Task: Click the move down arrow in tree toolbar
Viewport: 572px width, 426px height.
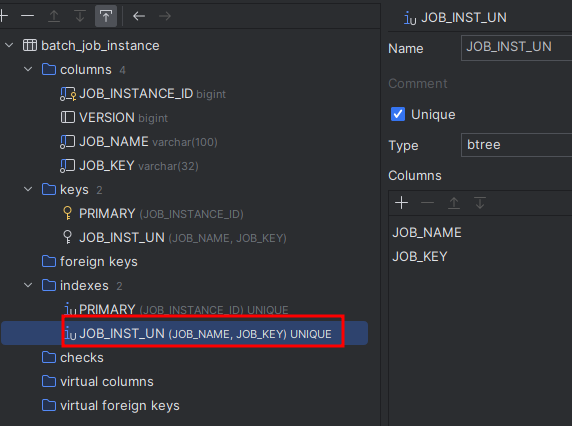Action: [80, 16]
